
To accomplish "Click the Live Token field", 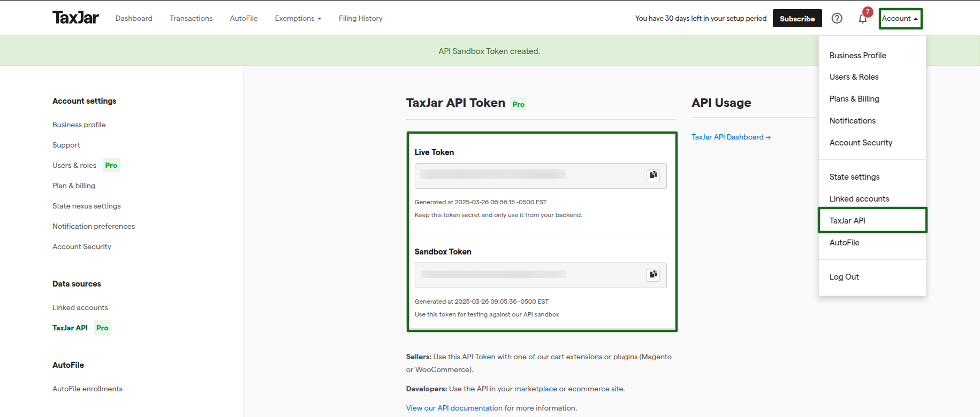I will (541, 176).
